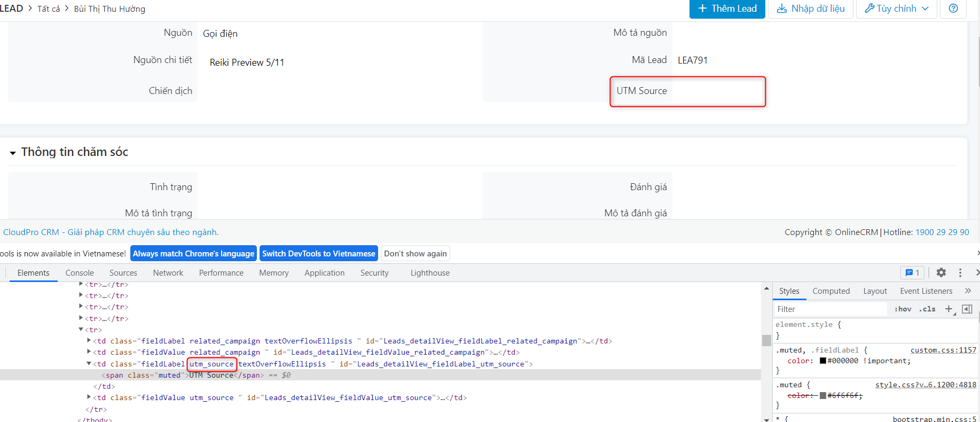Collapse the fieldLabel utm_source td node

pyautogui.click(x=89, y=363)
